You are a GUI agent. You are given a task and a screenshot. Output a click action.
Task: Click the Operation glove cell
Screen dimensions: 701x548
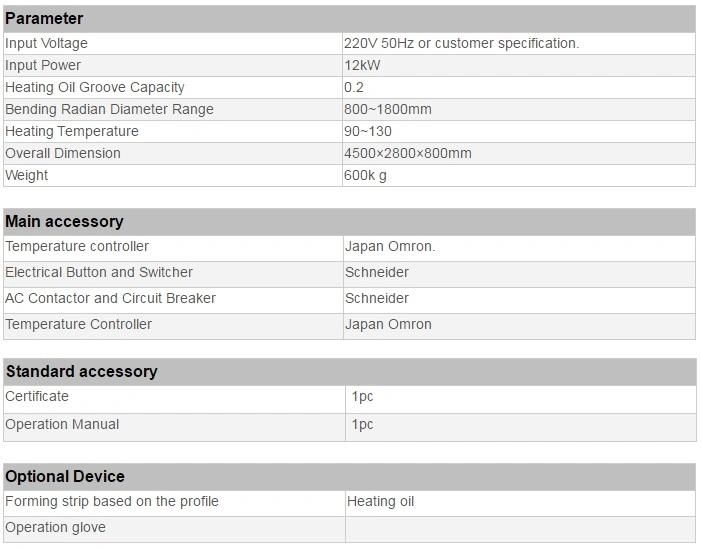[x=174, y=530]
